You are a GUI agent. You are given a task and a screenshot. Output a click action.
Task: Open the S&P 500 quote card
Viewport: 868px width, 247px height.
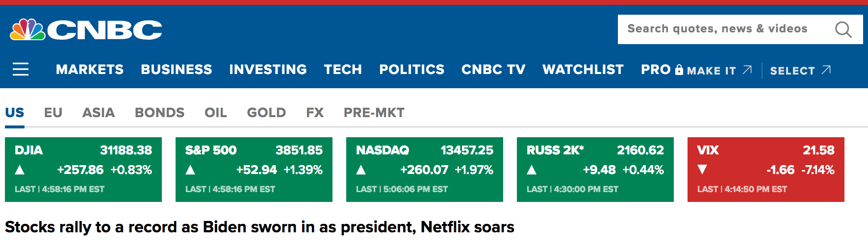254,170
